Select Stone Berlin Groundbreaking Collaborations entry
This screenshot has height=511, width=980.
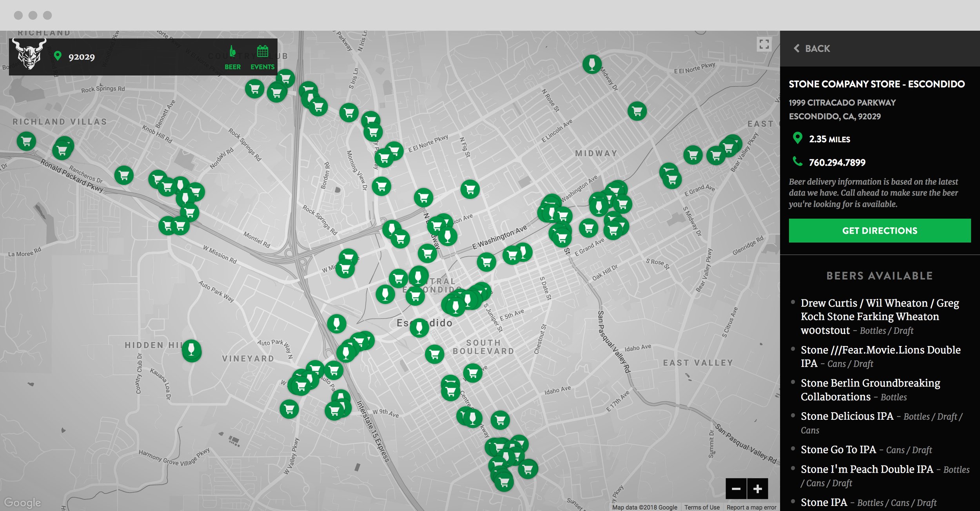point(870,390)
